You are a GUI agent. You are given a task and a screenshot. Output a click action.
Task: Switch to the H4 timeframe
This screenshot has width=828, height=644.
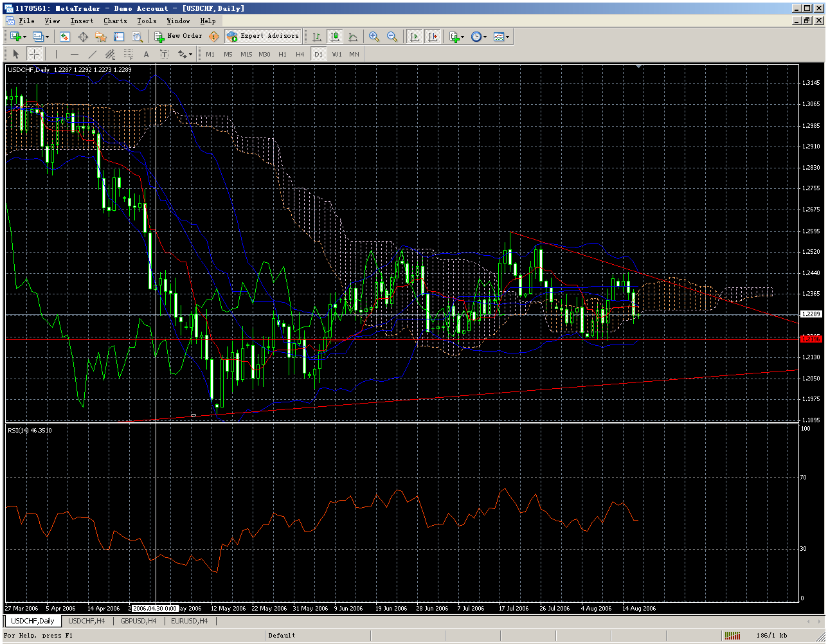click(300, 55)
